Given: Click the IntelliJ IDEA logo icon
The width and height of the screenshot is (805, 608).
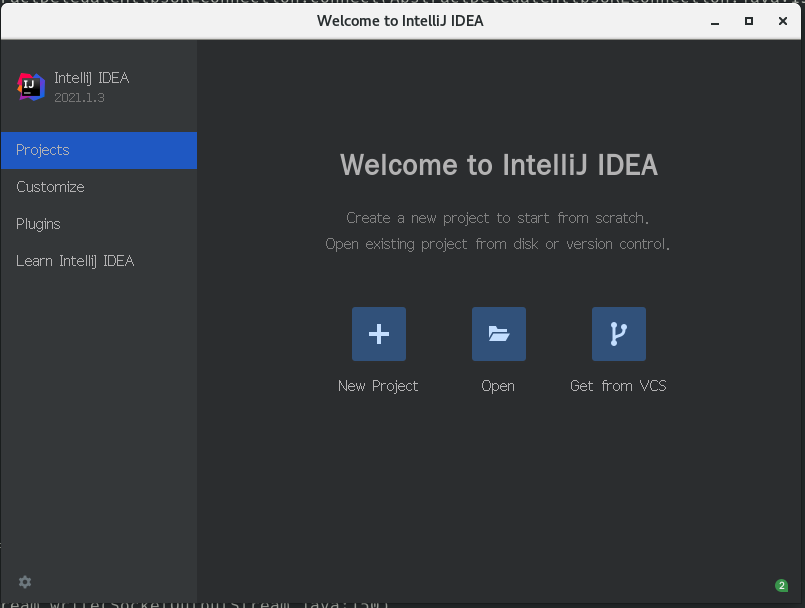Looking at the screenshot, I should (x=31, y=87).
